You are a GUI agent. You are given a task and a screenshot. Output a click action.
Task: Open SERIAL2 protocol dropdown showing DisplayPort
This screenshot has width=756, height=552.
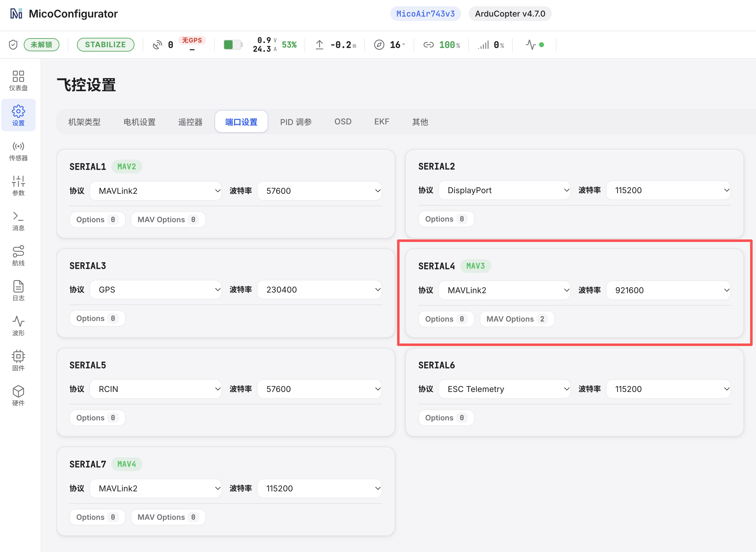505,190
